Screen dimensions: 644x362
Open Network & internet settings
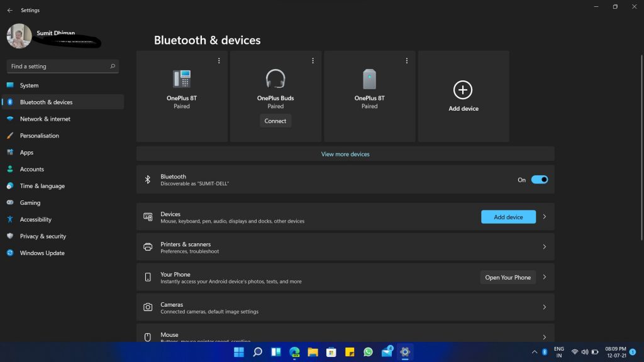pyautogui.click(x=44, y=119)
